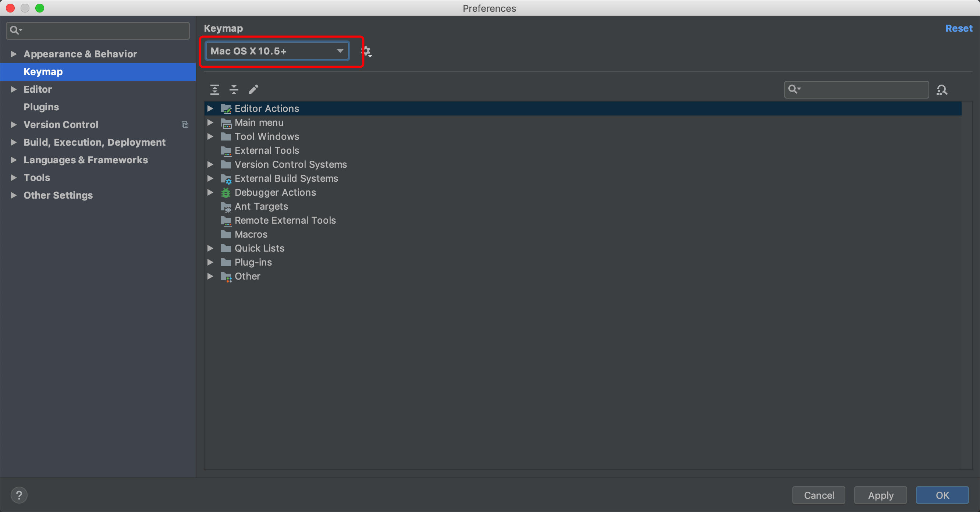Click the Preferences sidebar search field
Screen dimensions: 980x512
(98, 31)
